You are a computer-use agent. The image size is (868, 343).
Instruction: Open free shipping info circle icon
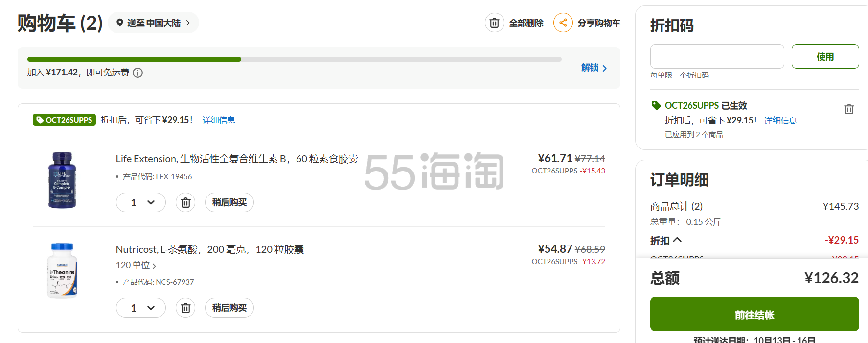(x=138, y=73)
